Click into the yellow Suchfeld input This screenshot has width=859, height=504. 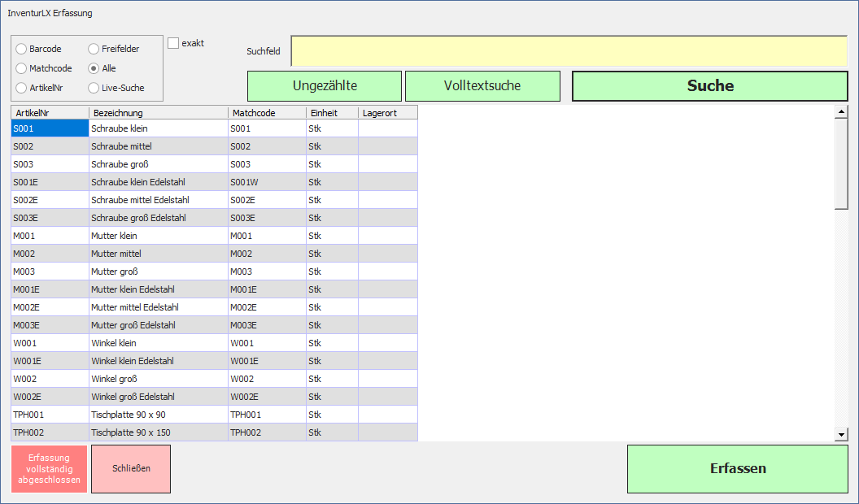pos(569,51)
